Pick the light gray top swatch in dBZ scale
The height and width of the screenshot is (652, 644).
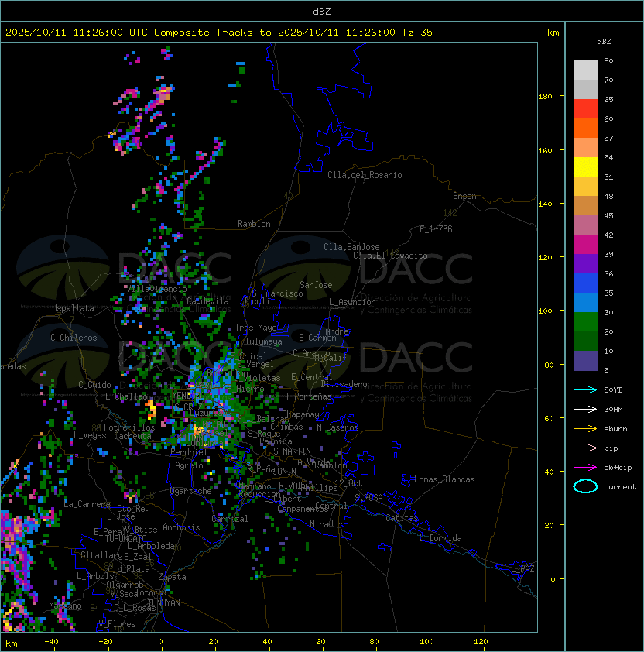pos(585,70)
